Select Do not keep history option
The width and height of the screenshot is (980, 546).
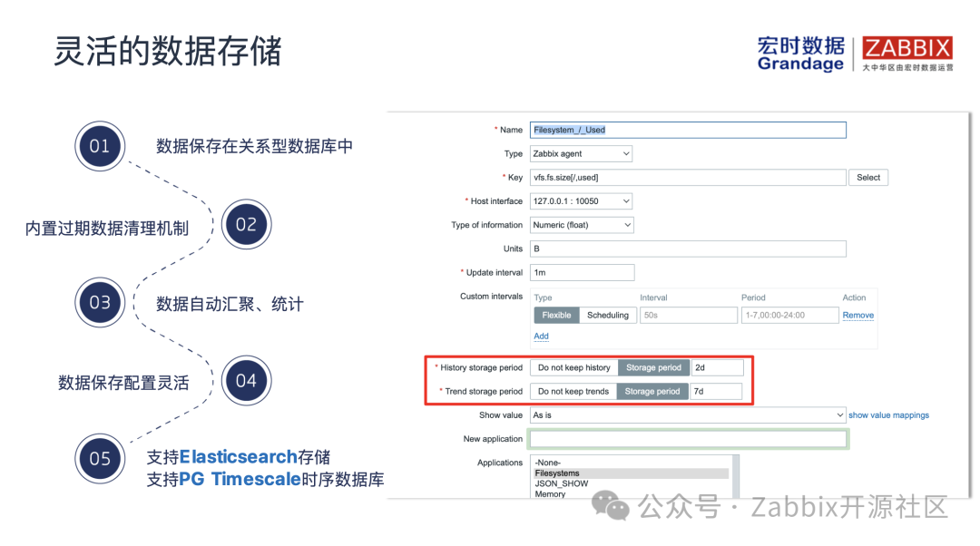click(573, 367)
